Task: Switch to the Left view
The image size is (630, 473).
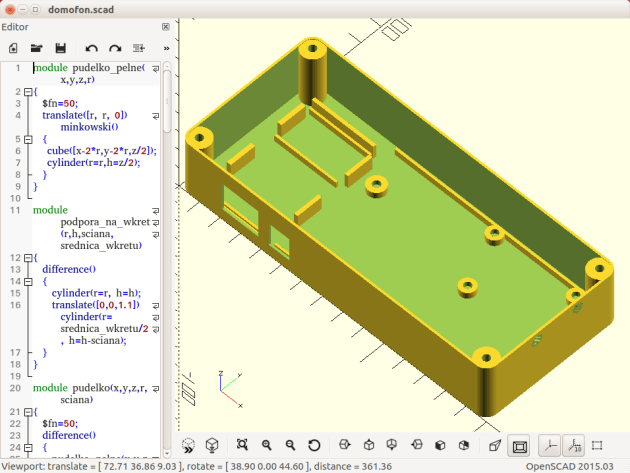Action: click(x=417, y=444)
